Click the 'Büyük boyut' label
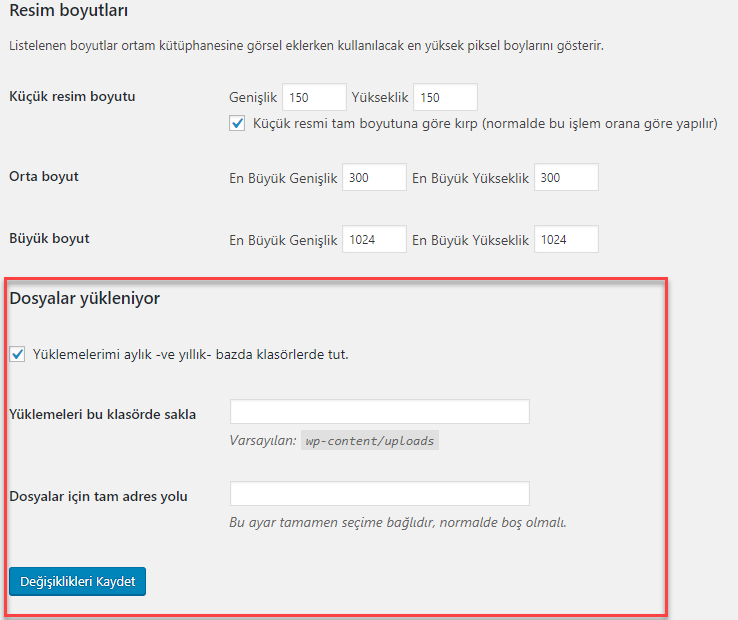 (49, 238)
